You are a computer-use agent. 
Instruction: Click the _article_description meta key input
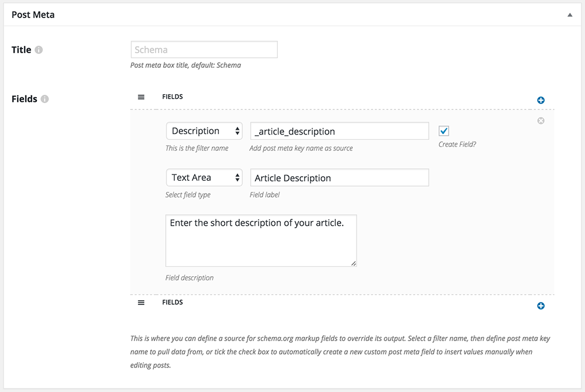coord(339,131)
